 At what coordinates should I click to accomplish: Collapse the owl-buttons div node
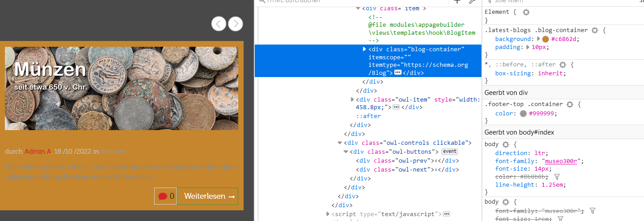(346, 152)
